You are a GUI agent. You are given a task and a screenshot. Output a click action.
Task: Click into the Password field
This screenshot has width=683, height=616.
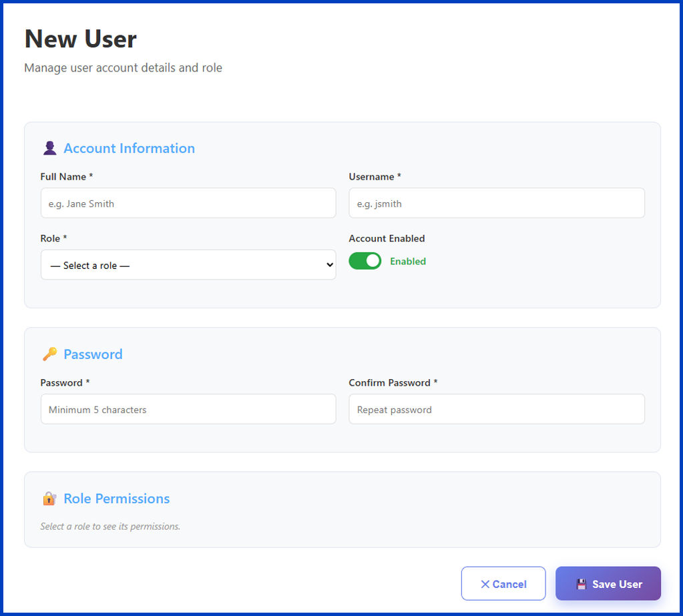[188, 409]
